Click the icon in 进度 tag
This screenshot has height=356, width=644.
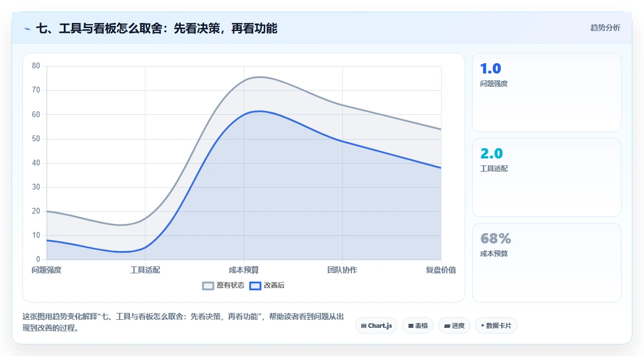[x=447, y=326]
